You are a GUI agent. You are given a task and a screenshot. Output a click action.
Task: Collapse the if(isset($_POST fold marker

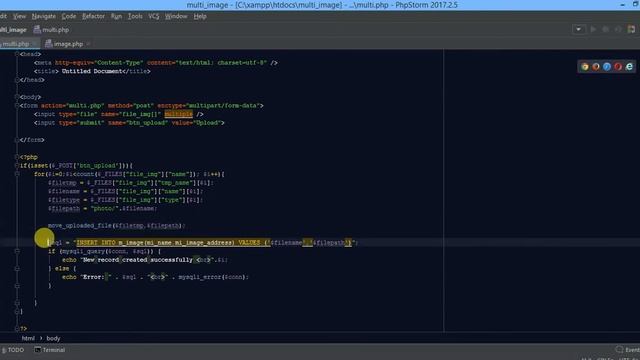pyautogui.click(x=17, y=165)
